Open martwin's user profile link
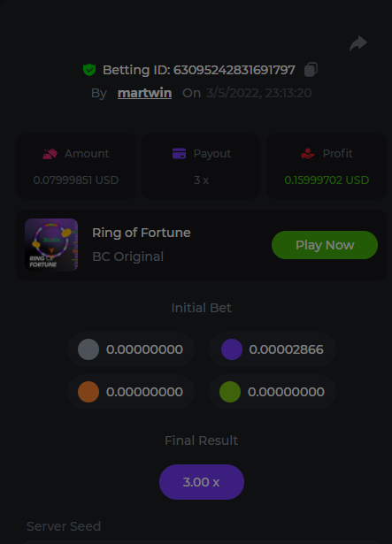This screenshot has height=544, width=392. click(x=144, y=93)
